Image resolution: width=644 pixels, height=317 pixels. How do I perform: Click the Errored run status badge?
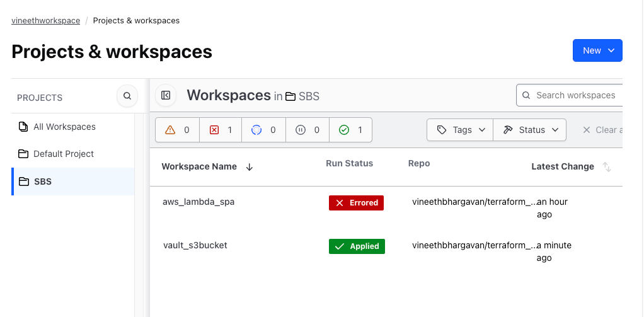(356, 203)
